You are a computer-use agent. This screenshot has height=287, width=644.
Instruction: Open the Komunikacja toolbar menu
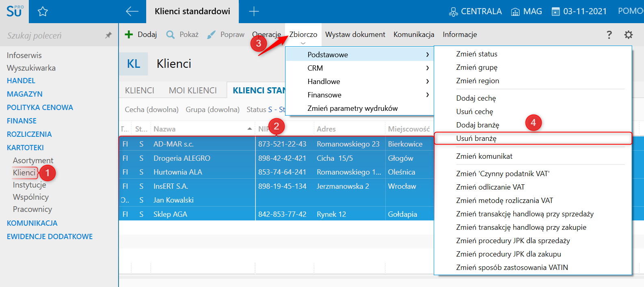pos(414,35)
